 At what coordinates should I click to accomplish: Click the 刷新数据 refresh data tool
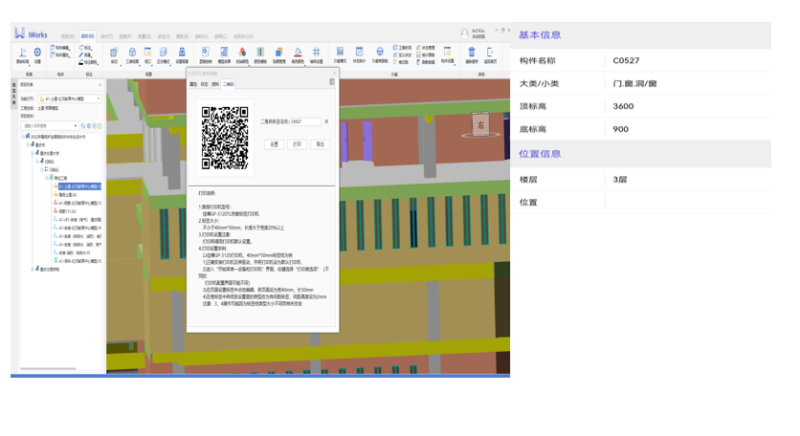coord(426,62)
